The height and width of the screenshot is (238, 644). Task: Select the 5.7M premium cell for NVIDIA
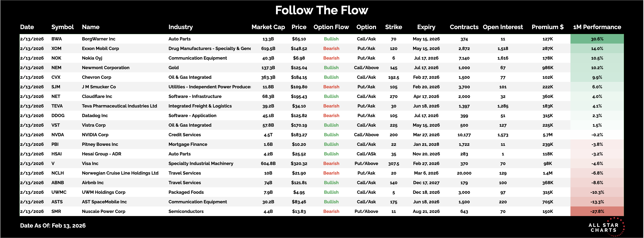(547, 135)
